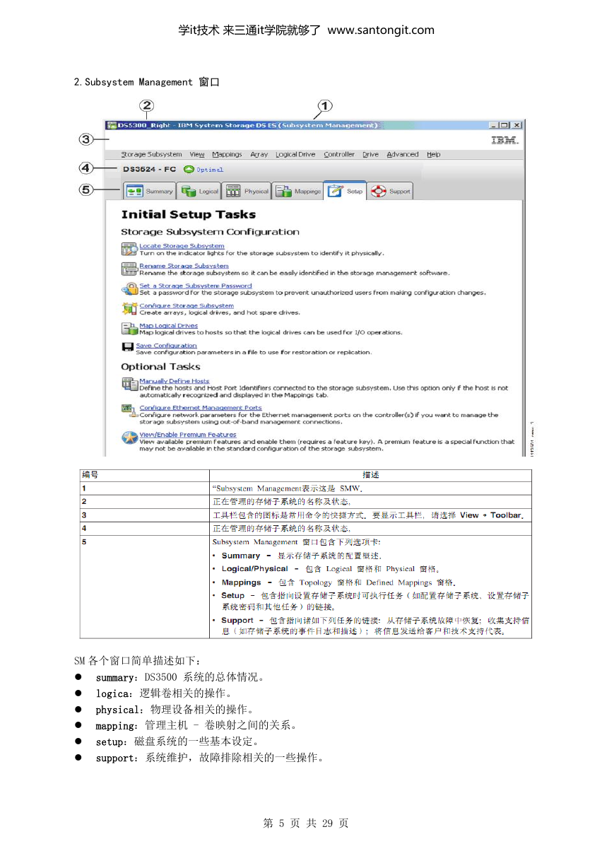
Task: Open the Logical Drive menu
Action: click(x=295, y=154)
